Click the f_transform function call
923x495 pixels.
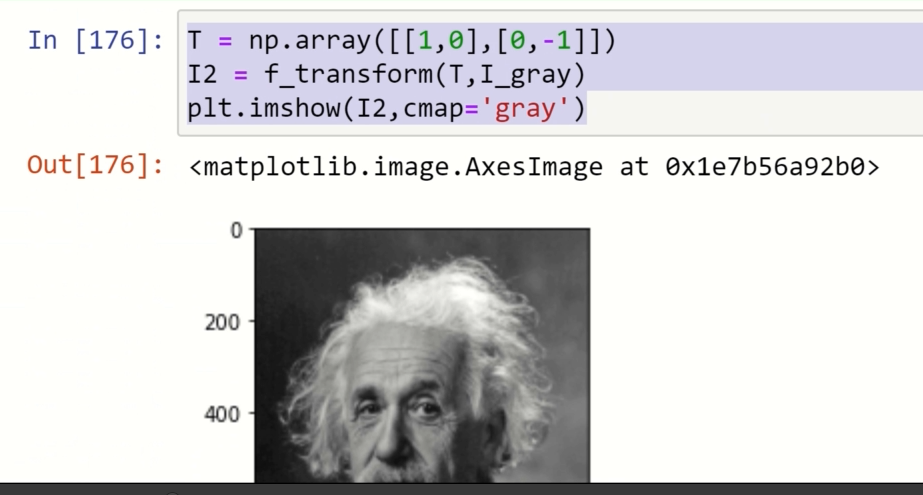pos(326,73)
